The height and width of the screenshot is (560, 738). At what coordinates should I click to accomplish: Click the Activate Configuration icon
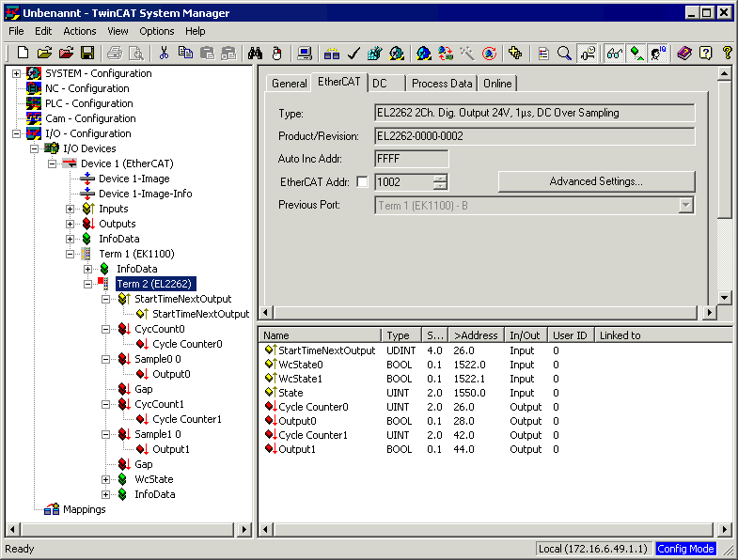pos(375,54)
